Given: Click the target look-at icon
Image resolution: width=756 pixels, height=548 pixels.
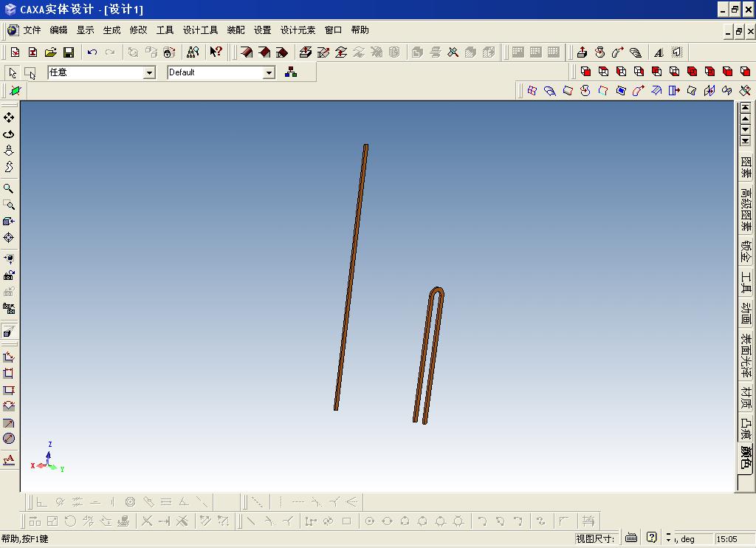Looking at the screenshot, I should [x=9, y=237].
